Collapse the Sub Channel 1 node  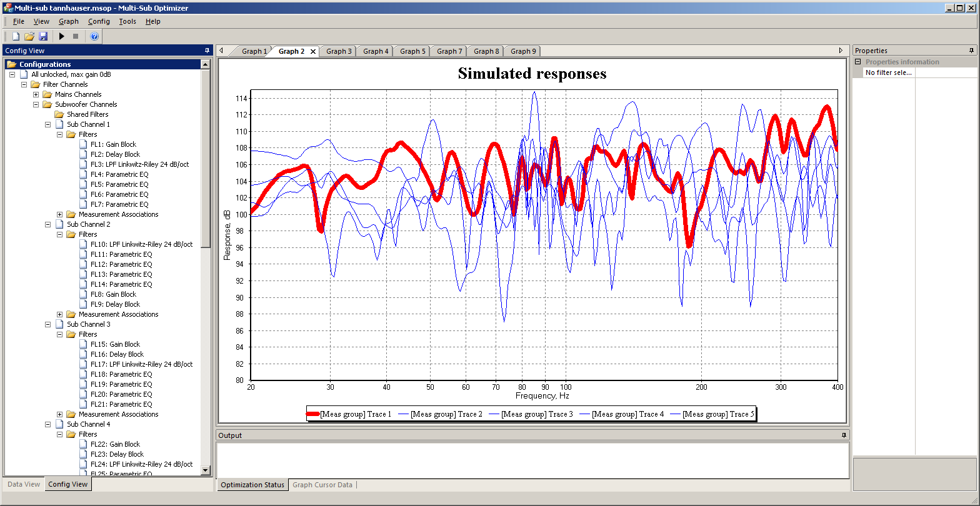[48, 124]
